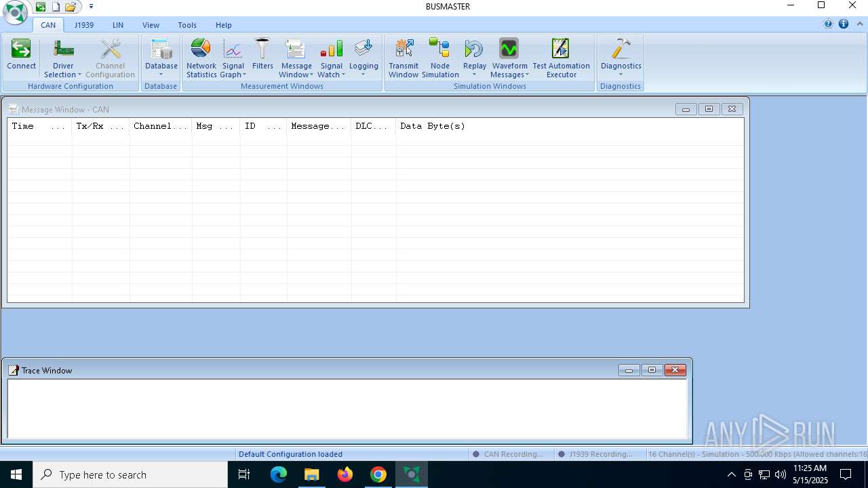Image resolution: width=868 pixels, height=488 pixels.
Task: Open the Database icon
Action: coord(161,49)
